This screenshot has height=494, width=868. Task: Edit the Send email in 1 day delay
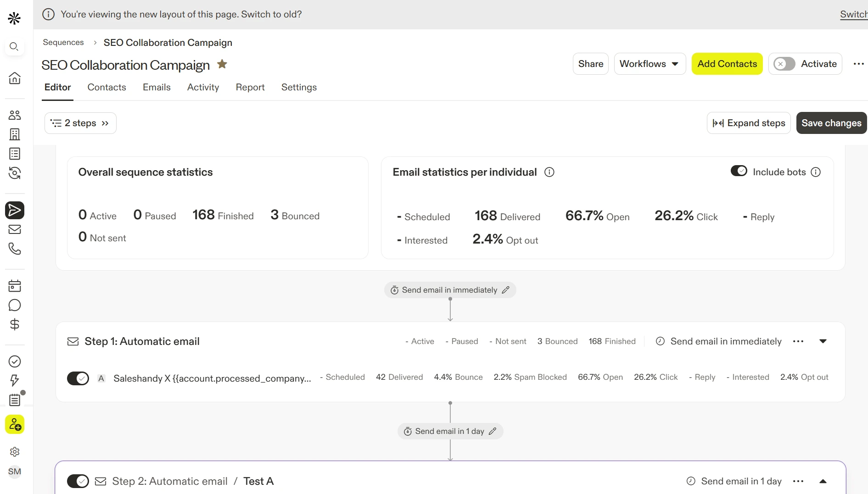pos(493,431)
